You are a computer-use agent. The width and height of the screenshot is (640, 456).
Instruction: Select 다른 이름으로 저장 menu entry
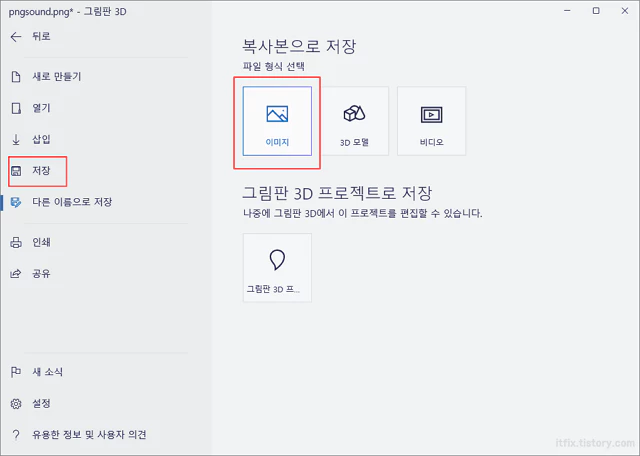pyautogui.click(x=72, y=202)
